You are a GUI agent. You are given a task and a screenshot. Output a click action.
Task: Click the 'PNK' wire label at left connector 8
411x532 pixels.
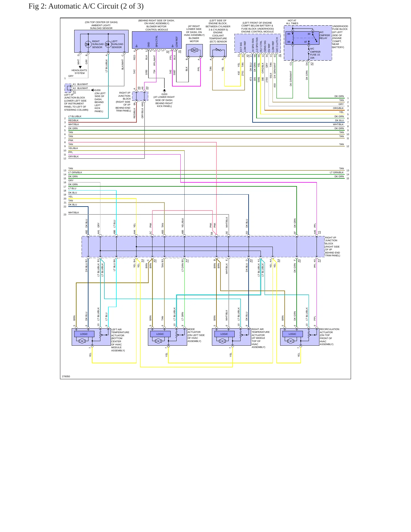click(x=71, y=140)
